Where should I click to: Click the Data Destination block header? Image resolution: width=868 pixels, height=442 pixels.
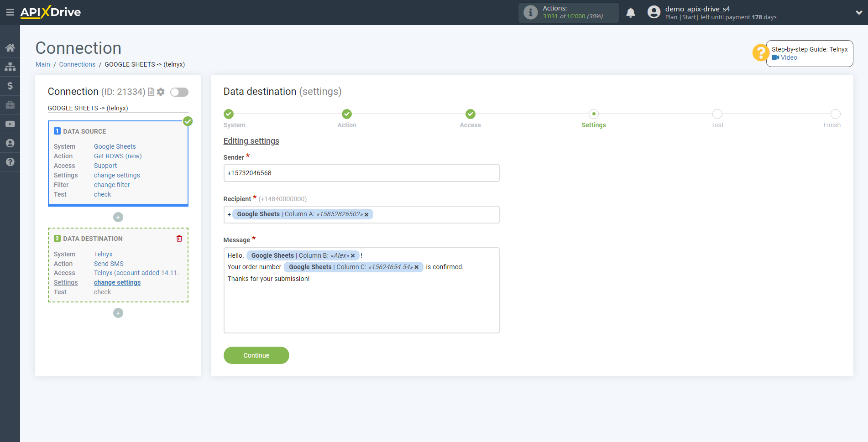tap(93, 239)
